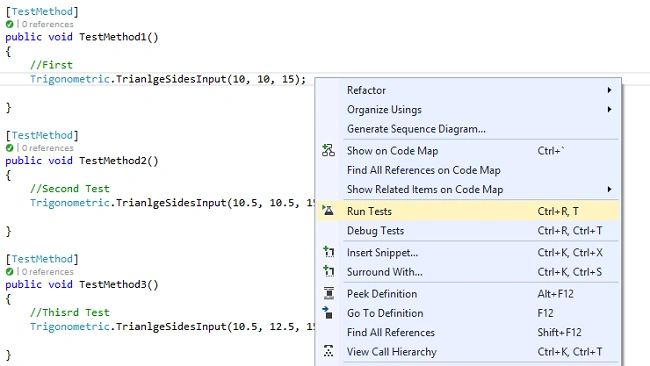Choose Peek Definition
This screenshot has height=366, width=650.
click(x=468, y=294)
